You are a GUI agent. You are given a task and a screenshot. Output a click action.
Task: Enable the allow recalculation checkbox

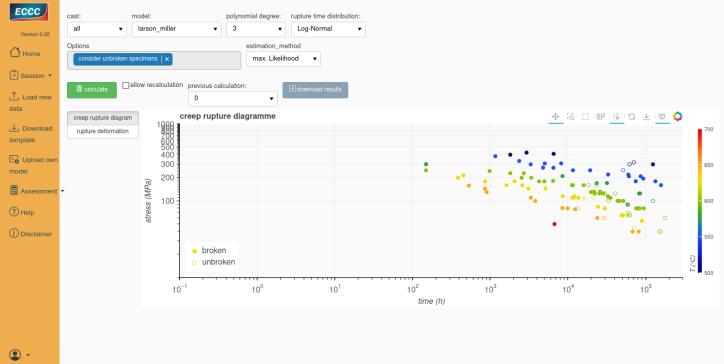tap(126, 85)
